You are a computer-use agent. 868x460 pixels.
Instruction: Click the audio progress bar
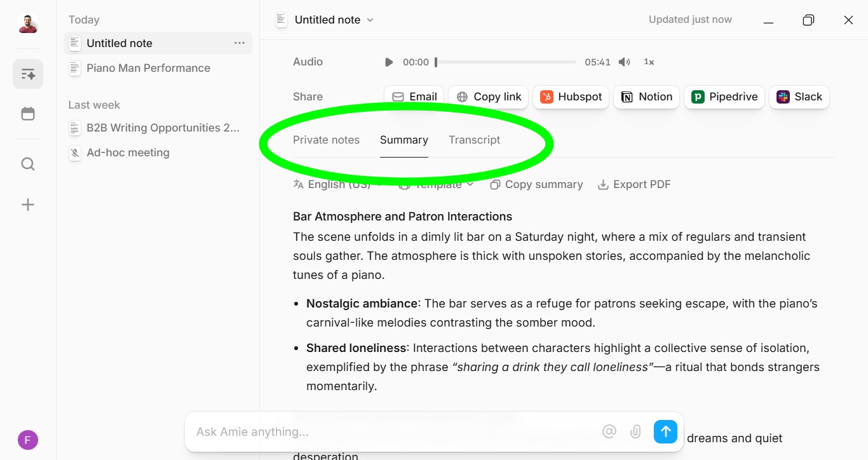pos(506,62)
